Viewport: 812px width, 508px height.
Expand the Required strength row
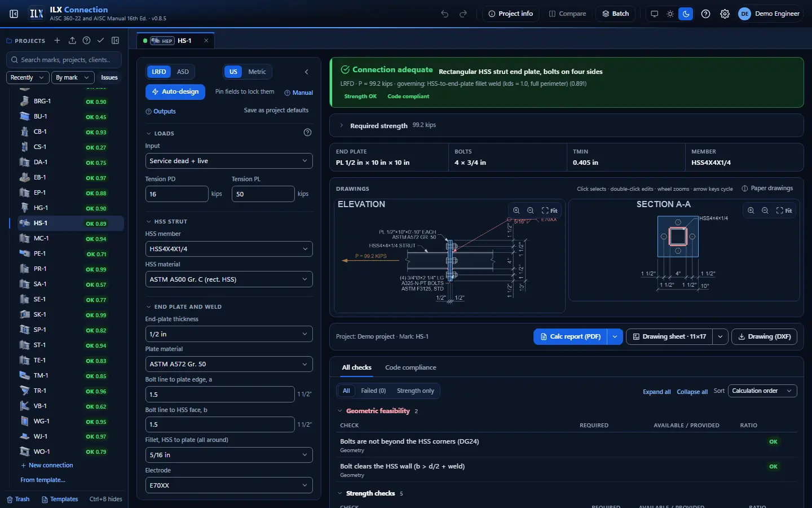point(566,125)
